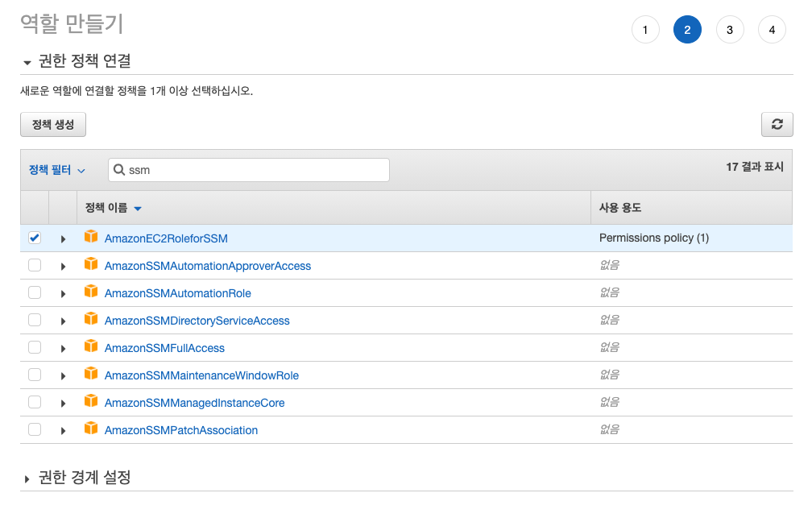Open the AmazonSSMFullAccess policy link
Viewport: 812px width, 522px height.
click(164, 349)
